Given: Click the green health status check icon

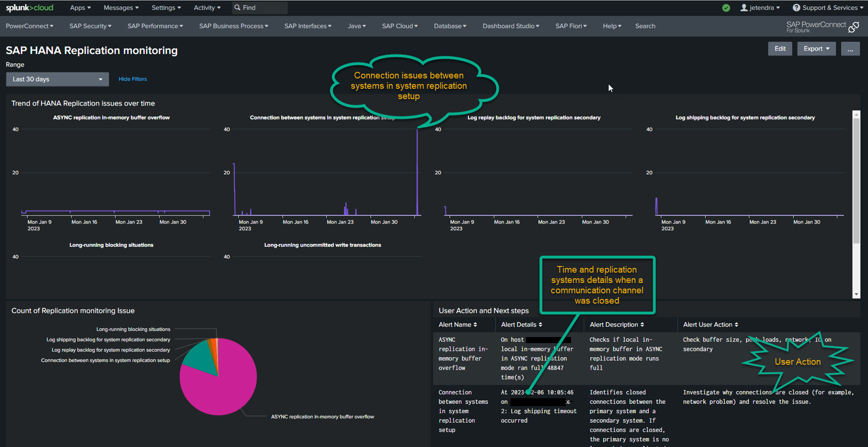Looking at the screenshot, I should pos(726,7).
